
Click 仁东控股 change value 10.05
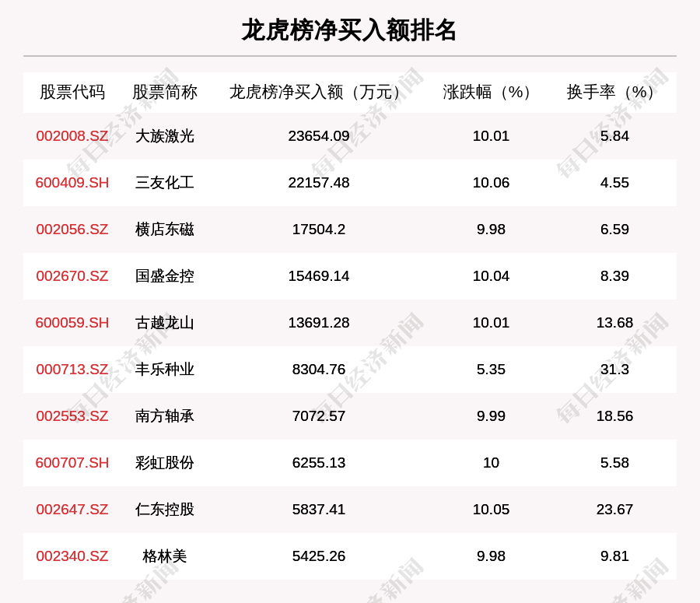point(491,509)
